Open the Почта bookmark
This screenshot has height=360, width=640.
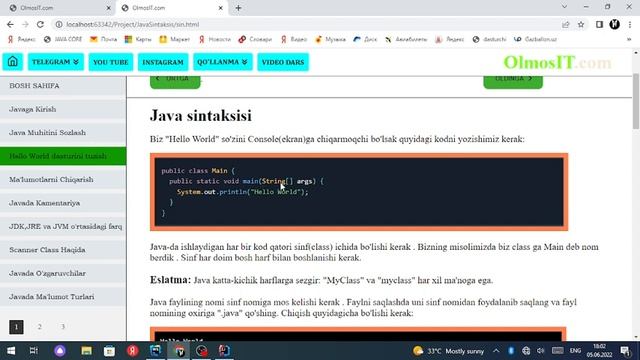pyautogui.click(x=103, y=40)
